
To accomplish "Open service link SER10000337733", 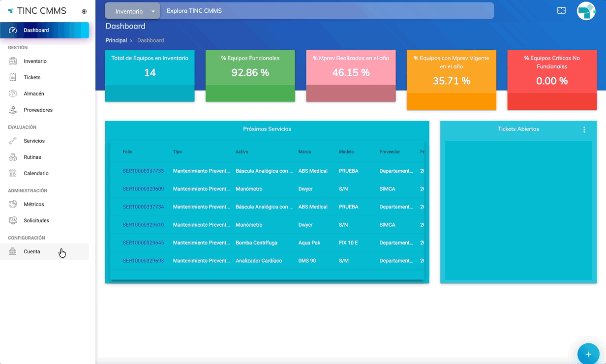I will click(x=143, y=171).
